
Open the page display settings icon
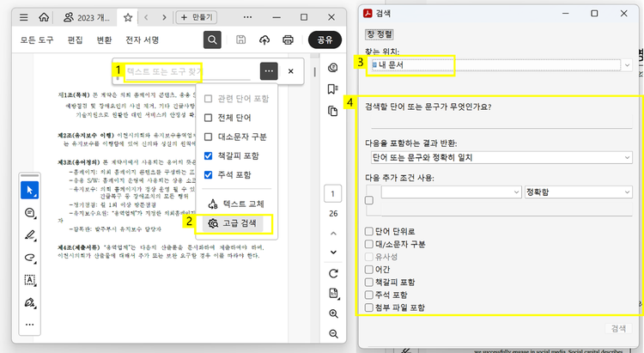[333, 294]
